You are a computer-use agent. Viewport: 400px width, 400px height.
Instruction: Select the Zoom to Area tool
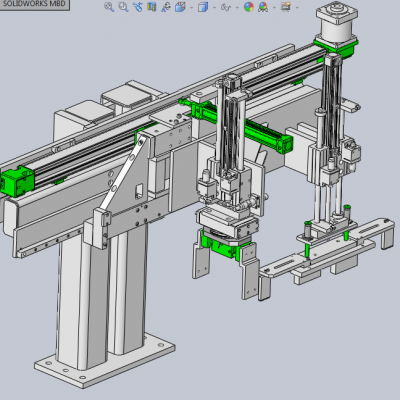(x=123, y=7)
